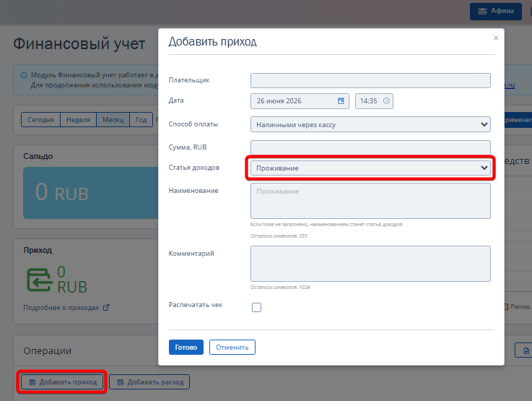Click the Отменить button
The width and height of the screenshot is (532, 401).
click(x=232, y=347)
